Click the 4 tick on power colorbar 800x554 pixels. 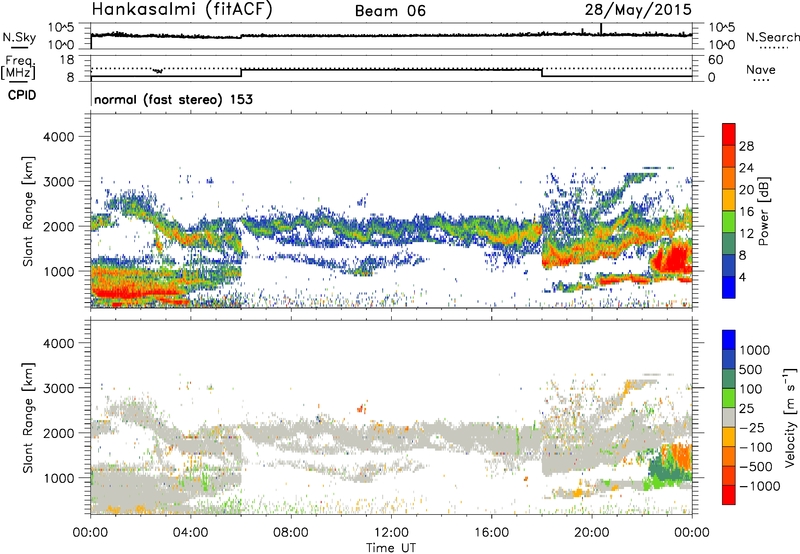[x=742, y=277]
